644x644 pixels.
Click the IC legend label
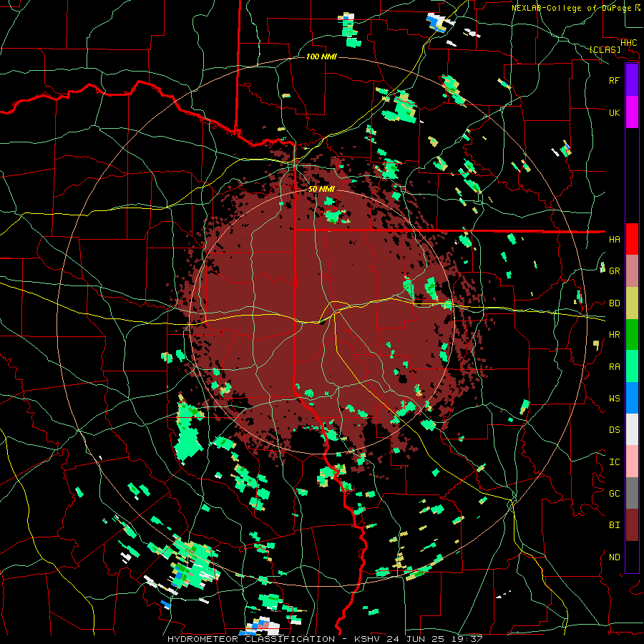[x=614, y=462]
